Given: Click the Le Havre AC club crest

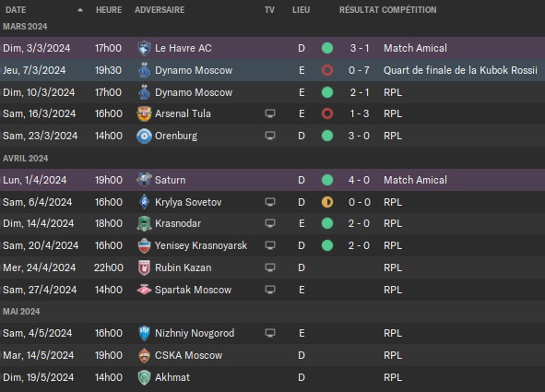Looking at the screenshot, I should pos(144,48).
